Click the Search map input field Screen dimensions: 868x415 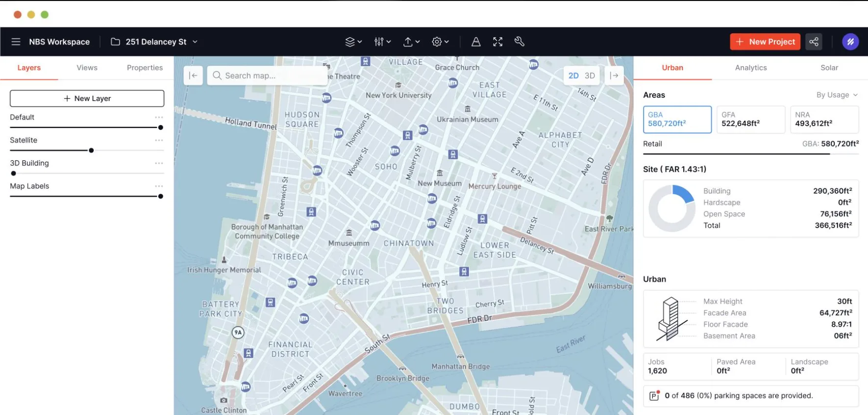[267, 76]
